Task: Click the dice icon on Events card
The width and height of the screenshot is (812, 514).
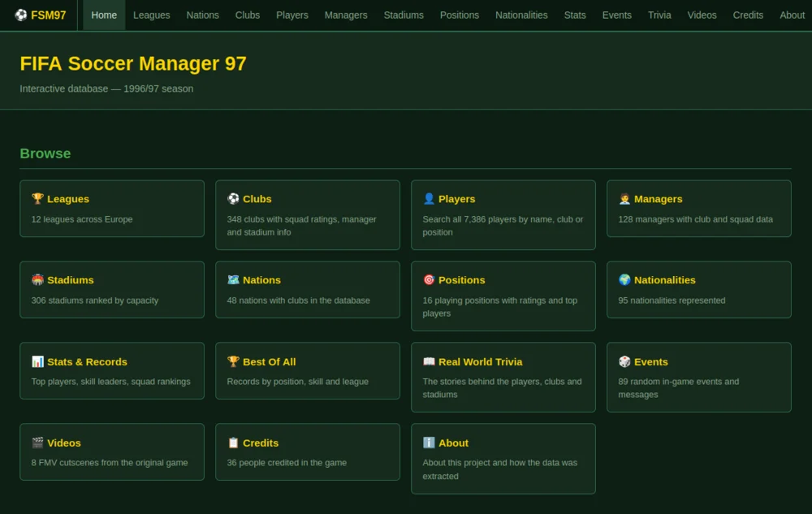Action: [x=624, y=361]
